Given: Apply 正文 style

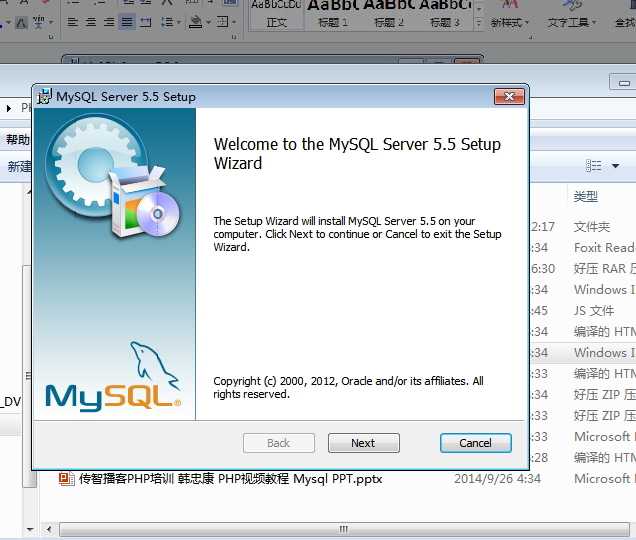Looking at the screenshot, I should 276,14.
